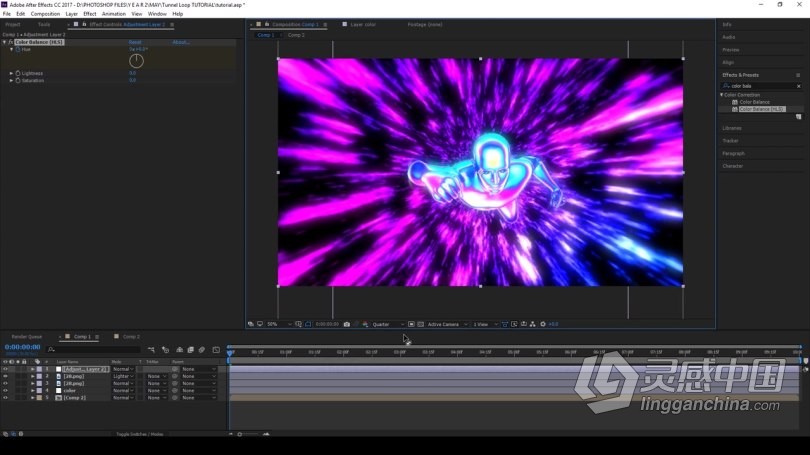Click the Hue angle dial
Viewport: 810px width, 455px height.
[136, 61]
